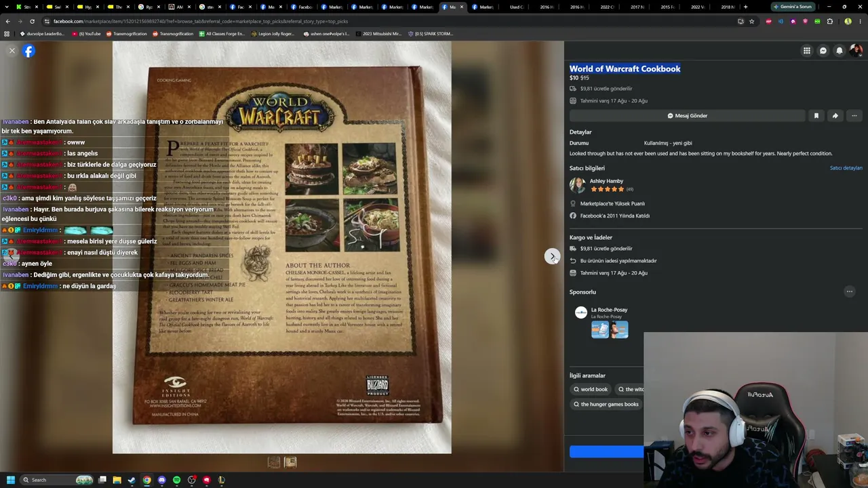This screenshot has width=868, height=488.
Task: Open seller Ashley Hamby's profile name
Action: point(606,181)
